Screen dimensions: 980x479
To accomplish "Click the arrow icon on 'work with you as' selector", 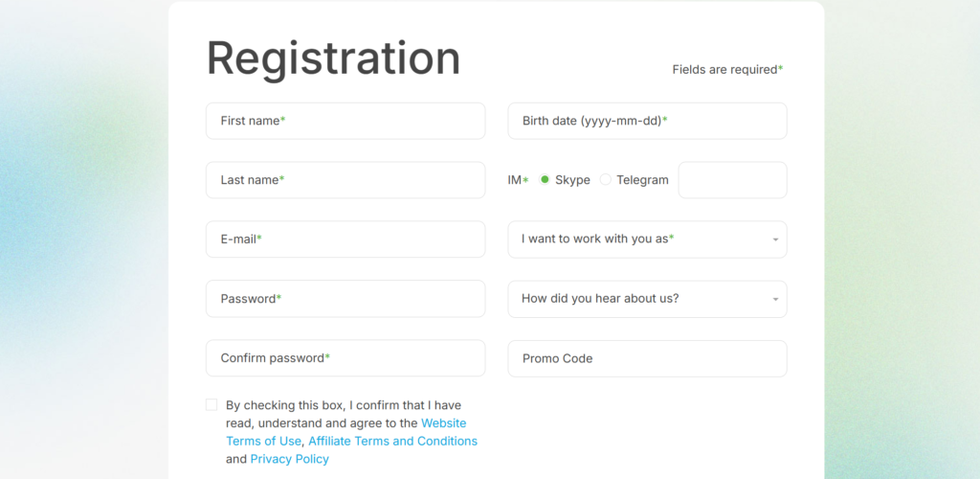I will coord(775,239).
